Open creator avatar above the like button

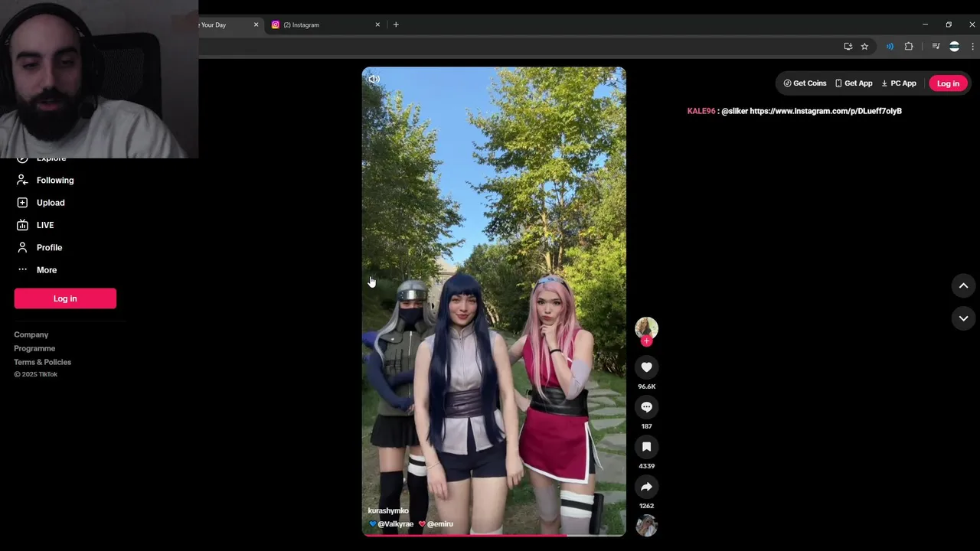(x=646, y=328)
